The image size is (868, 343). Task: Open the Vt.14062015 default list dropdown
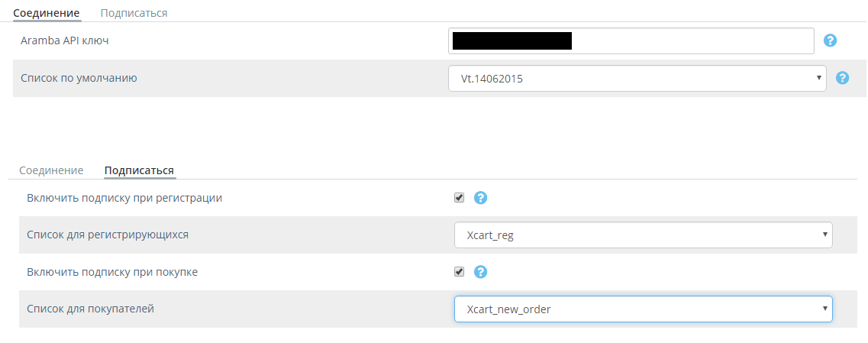pyautogui.click(x=637, y=79)
